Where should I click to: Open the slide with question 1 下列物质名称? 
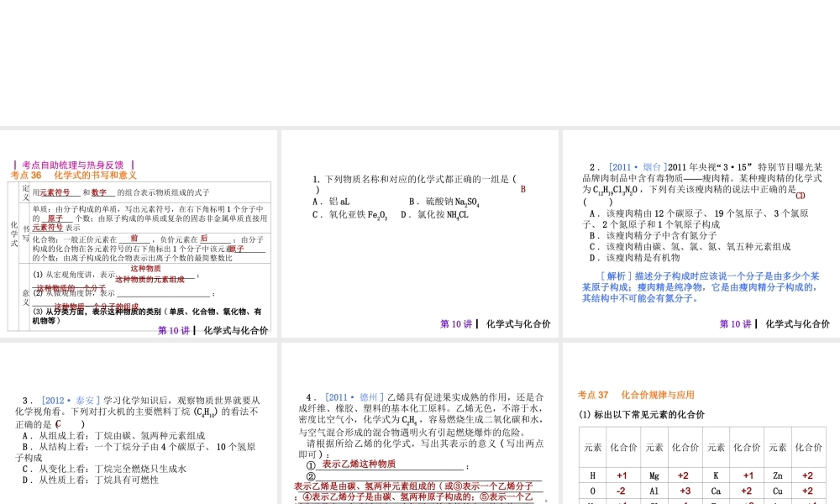pyautogui.click(x=419, y=234)
